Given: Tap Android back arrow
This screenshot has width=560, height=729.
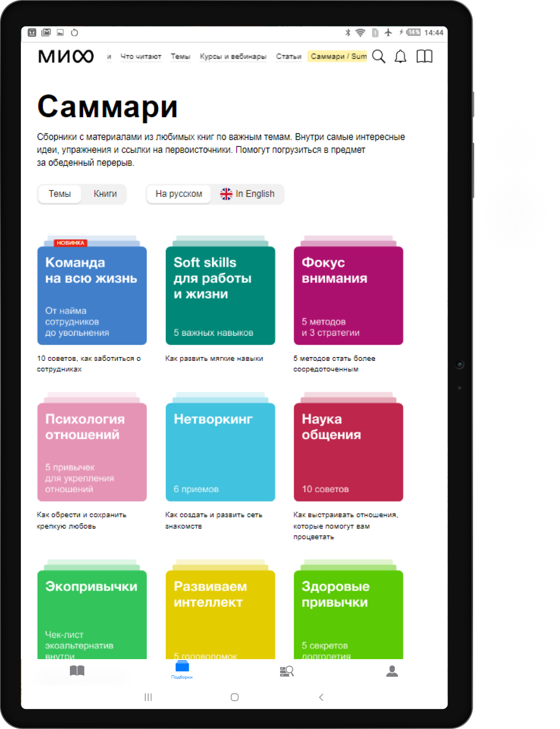Looking at the screenshot, I should (x=321, y=697).
